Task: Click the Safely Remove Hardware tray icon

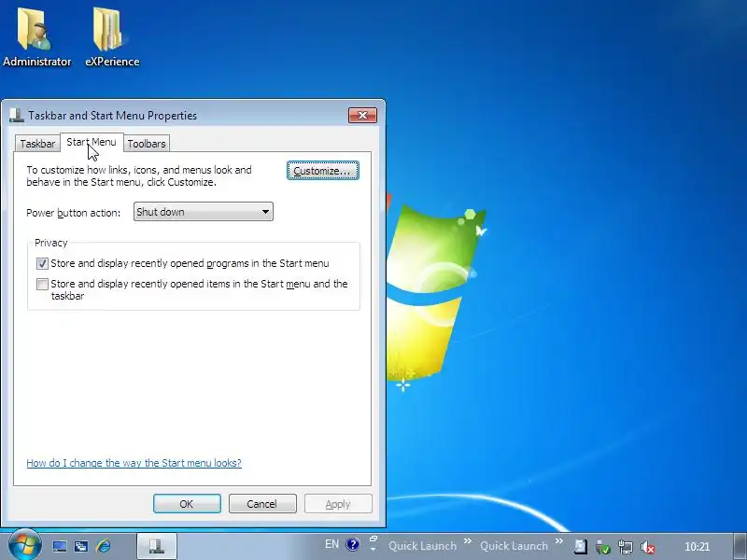Action: point(602,547)
